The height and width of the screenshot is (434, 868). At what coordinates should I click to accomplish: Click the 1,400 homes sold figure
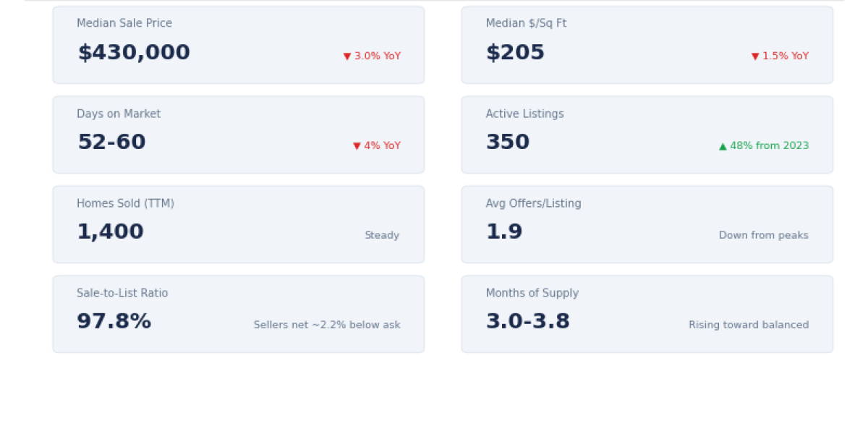(110, 232)
